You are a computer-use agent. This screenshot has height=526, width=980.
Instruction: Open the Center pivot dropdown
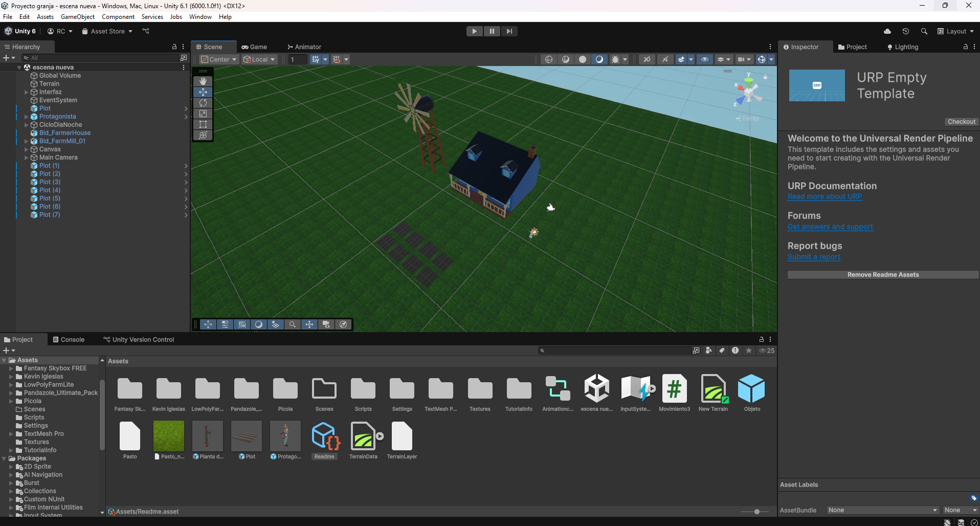(219, 59)
